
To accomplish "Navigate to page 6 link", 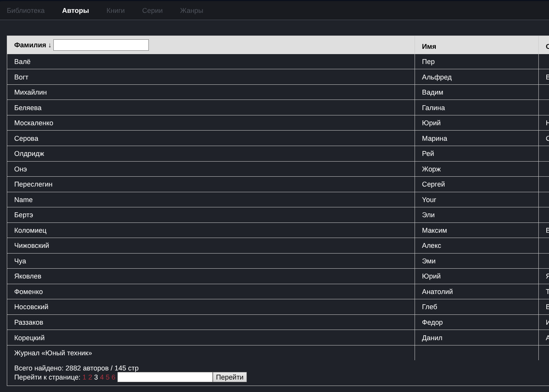I will click(x=113, y=377).
